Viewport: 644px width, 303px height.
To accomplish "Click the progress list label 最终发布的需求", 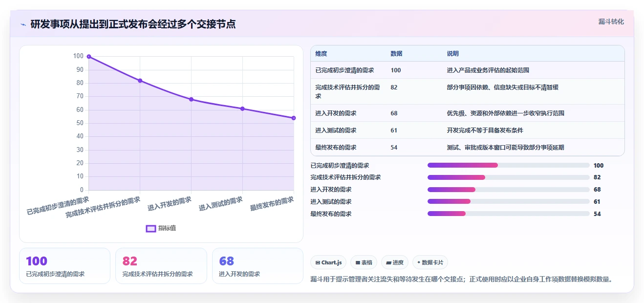I will coord(331,214).
